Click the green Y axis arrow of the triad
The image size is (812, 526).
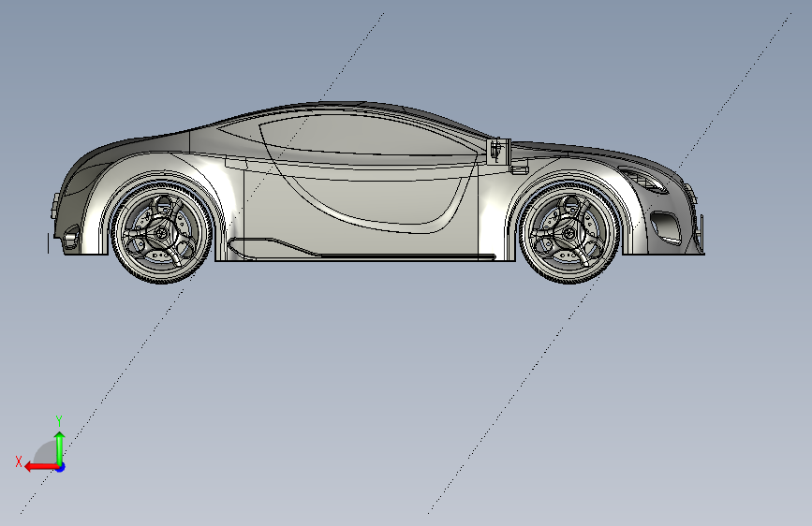[x=60, y=447]
